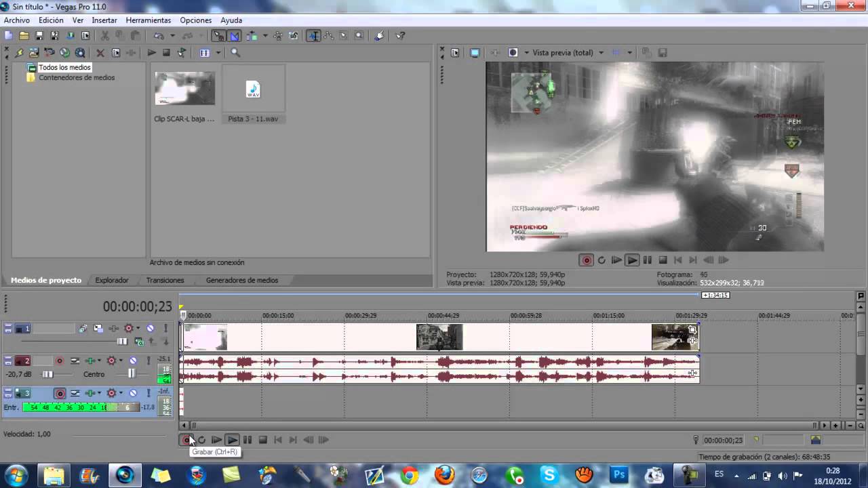This screenshot has width=868, height=488.
Task: Click Record button below video preview
Action: point(587,260)
